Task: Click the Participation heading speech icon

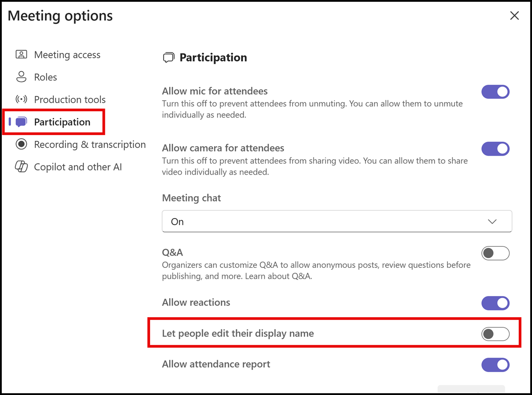Action: pos(169,57)
